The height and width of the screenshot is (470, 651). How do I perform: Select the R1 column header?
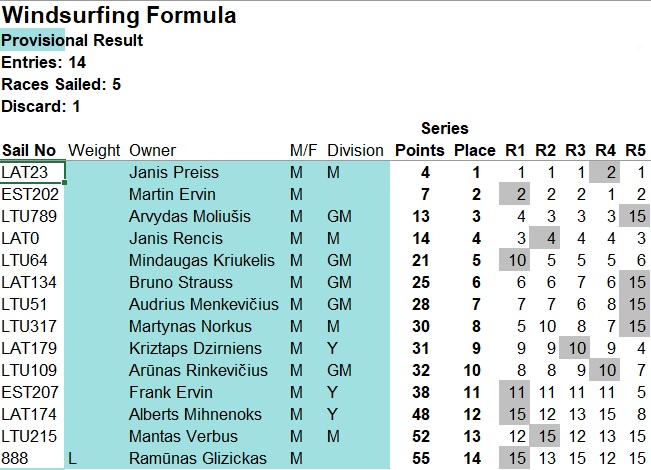(515, 150)
